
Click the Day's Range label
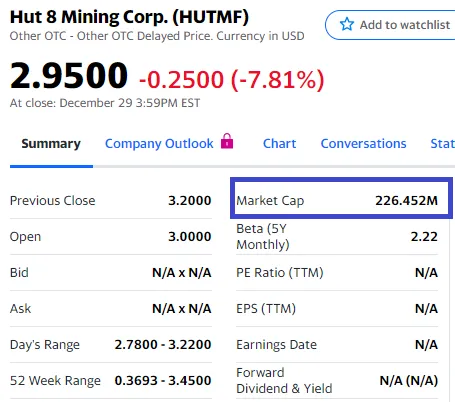tap(45, 345)
